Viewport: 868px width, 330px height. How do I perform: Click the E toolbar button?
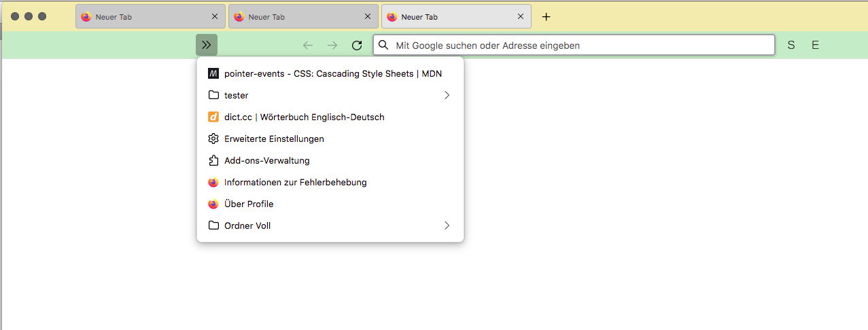pyautogui.click(x=815, y=45)
